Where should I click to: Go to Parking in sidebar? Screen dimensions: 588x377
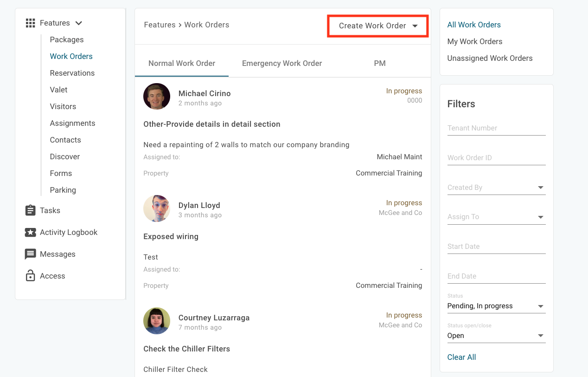tap(63, 190)
